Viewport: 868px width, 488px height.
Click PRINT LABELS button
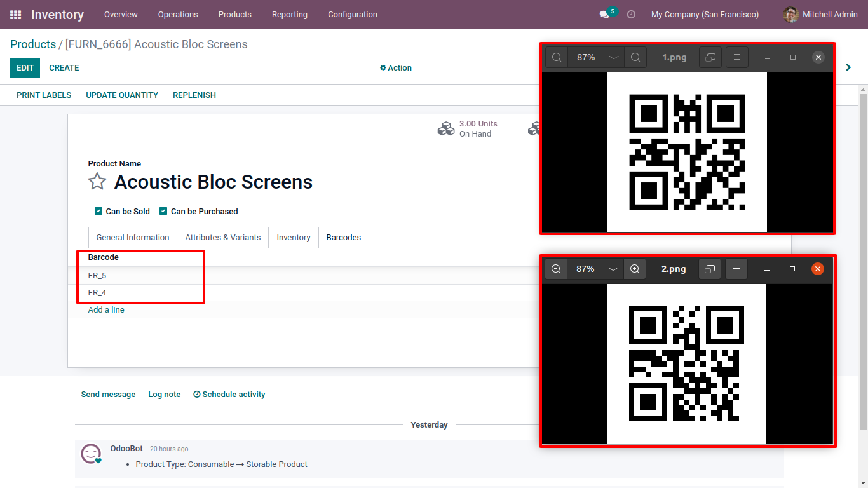point(44,95)
